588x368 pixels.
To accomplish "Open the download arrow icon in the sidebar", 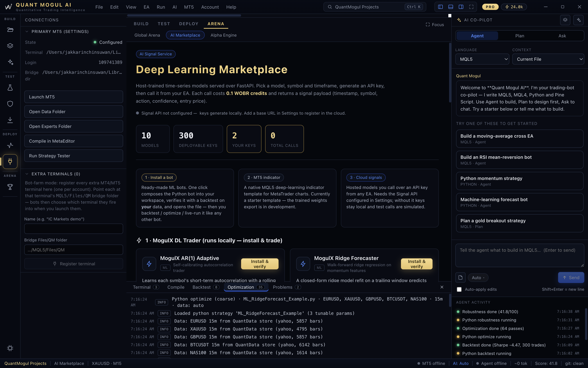I will (x=10, y=120).
